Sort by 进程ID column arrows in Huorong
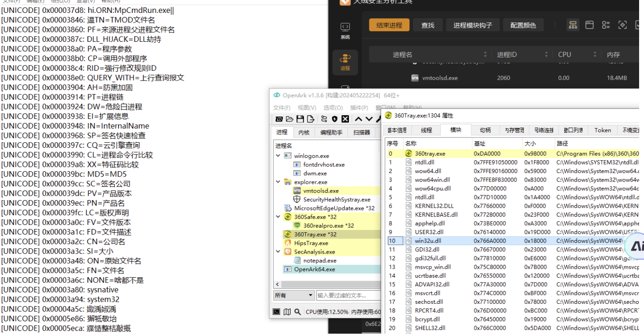This screenshot has height=335, width=644. [x=547, y=54]
